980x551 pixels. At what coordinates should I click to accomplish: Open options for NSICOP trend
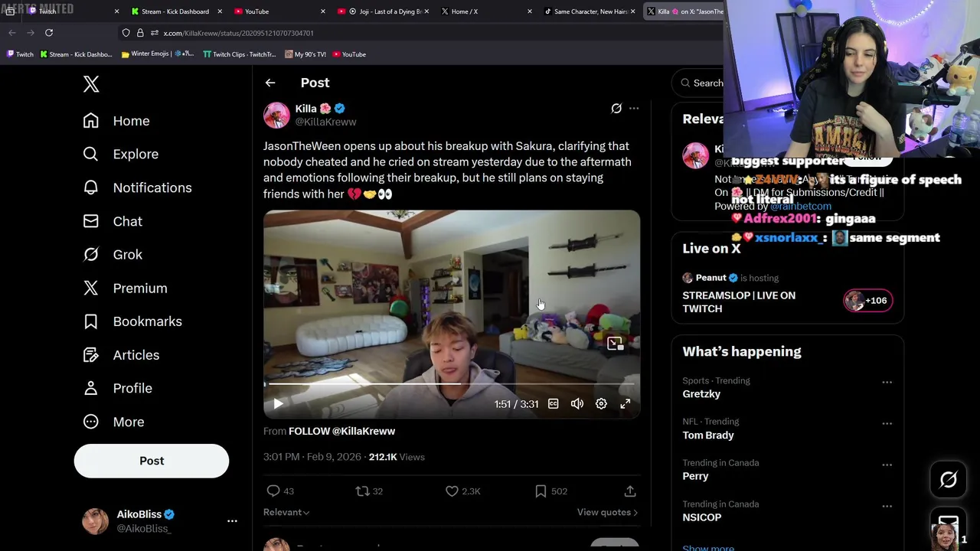coord(887,506)
